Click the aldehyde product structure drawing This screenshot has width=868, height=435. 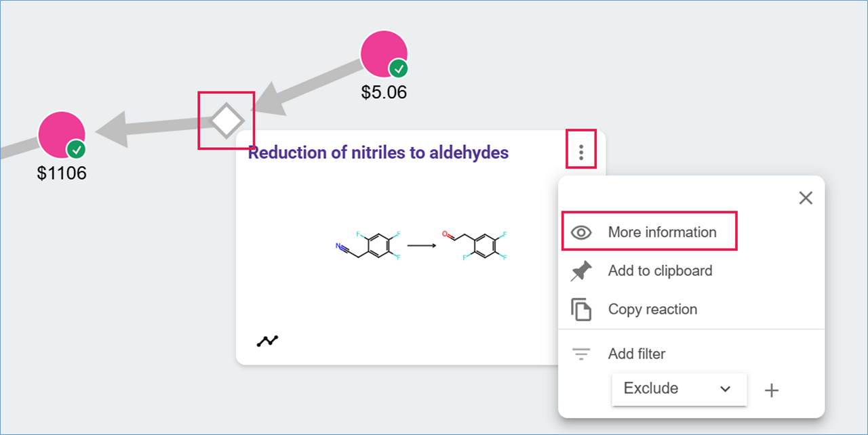click(x=475, y=245)
